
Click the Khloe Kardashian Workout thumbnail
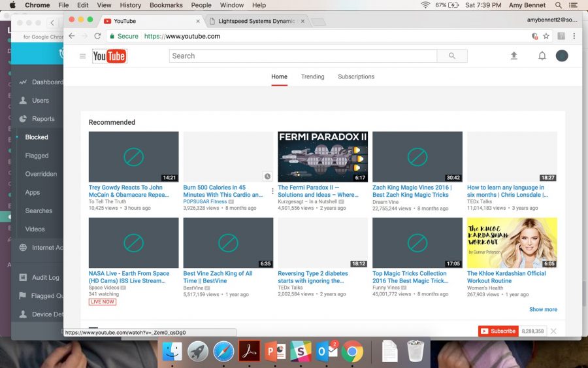[x=512, y=243]
